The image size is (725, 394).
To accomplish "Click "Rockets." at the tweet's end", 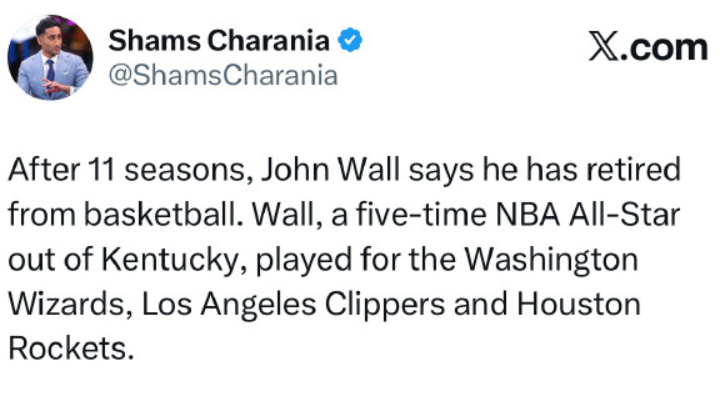I will 71,349.
